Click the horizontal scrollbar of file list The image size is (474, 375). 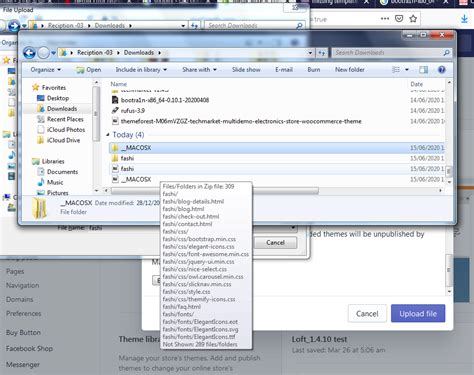[215, 191]
